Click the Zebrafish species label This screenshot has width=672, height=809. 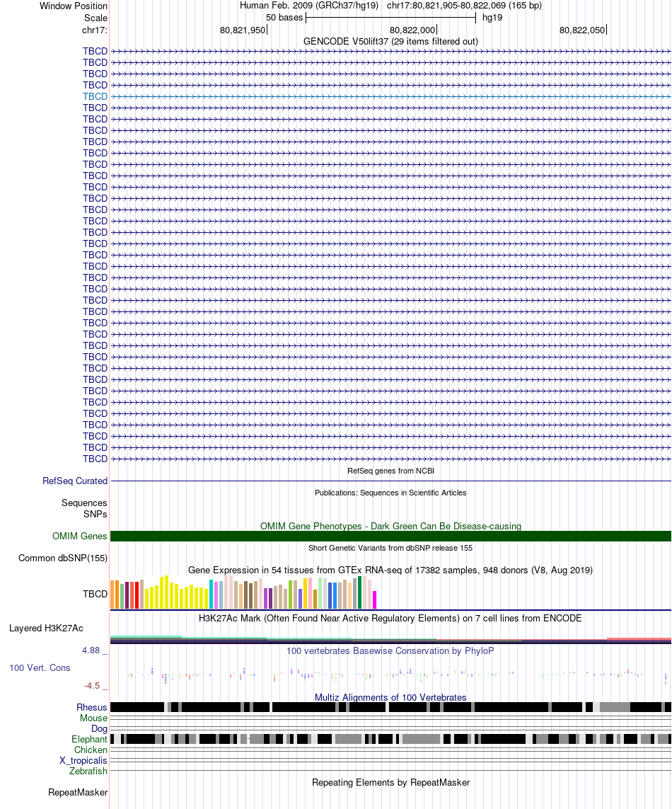point(88,771)
